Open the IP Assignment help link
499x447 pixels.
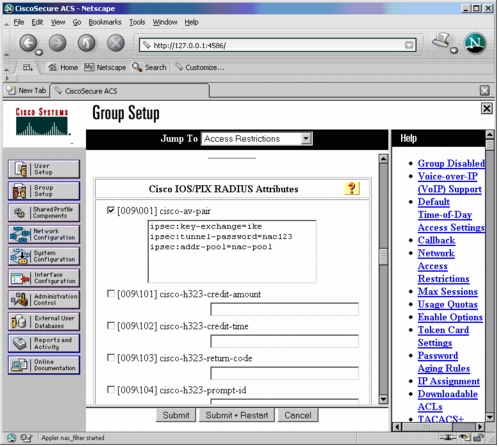tap(449, 381)
